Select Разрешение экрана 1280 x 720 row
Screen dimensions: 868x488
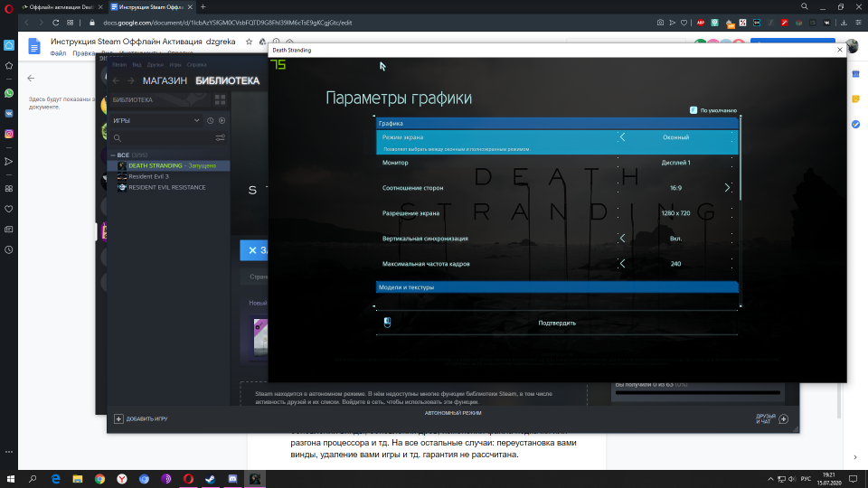click(x=557, y=213)
